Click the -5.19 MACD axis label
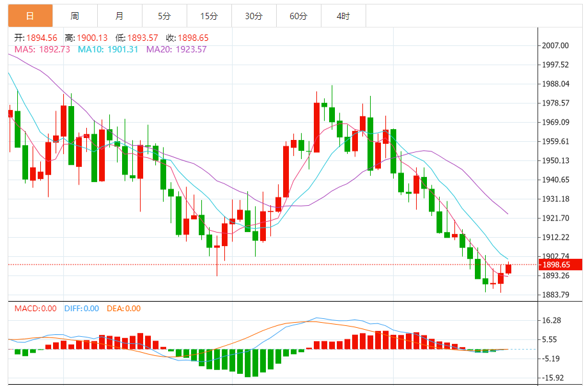 click(x=550, y=359)
